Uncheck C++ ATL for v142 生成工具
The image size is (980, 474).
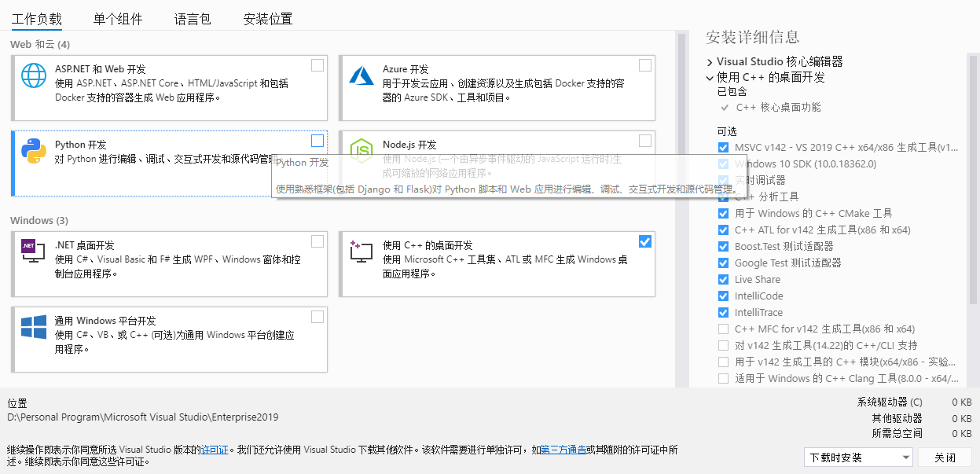(723, 230)
